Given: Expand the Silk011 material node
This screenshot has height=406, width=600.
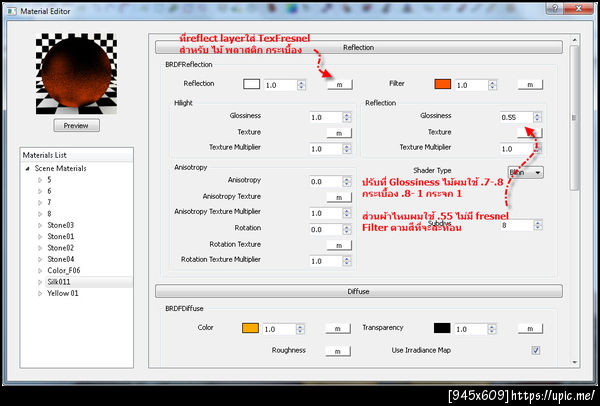Looking at the screenshot, I should point(40,282).
